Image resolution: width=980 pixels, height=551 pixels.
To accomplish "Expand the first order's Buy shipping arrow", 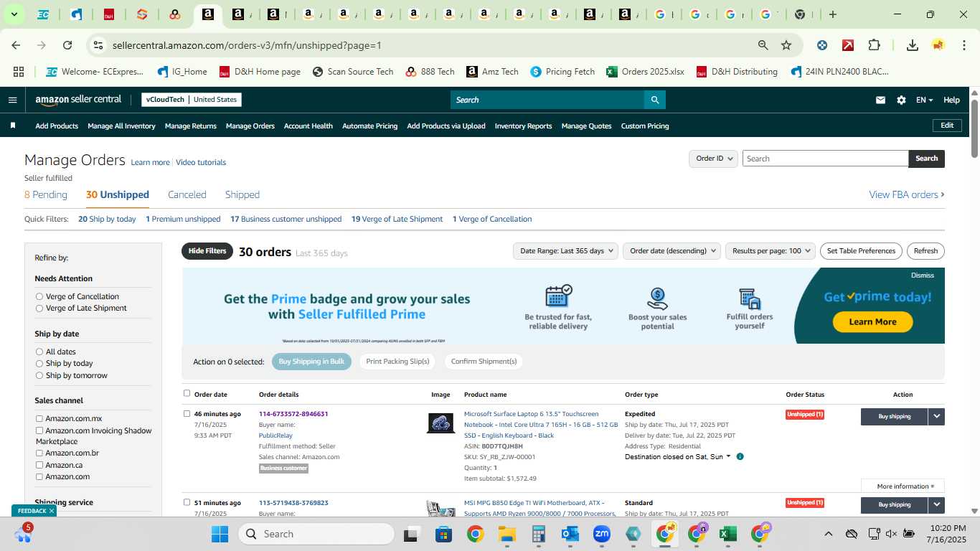I will 936,416.
